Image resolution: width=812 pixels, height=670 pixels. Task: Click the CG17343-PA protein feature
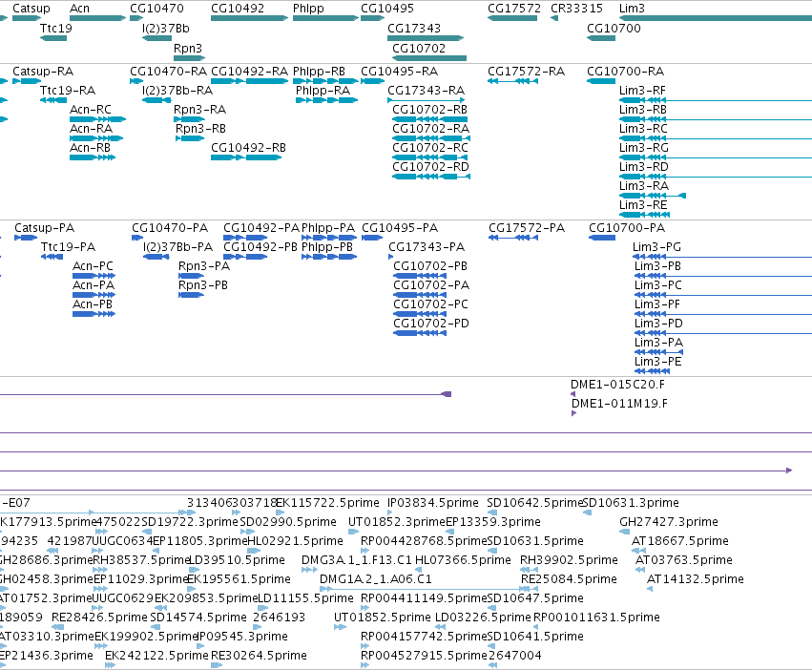coord(391,257)
